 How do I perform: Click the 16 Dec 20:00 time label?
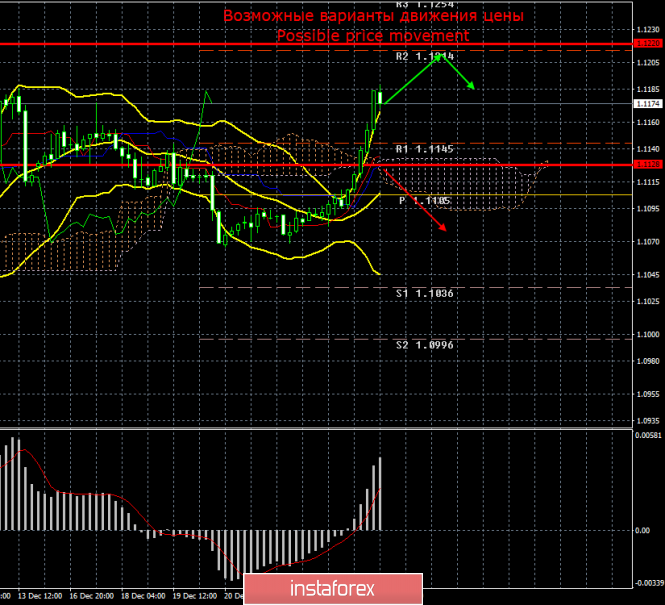click(92, 596)
